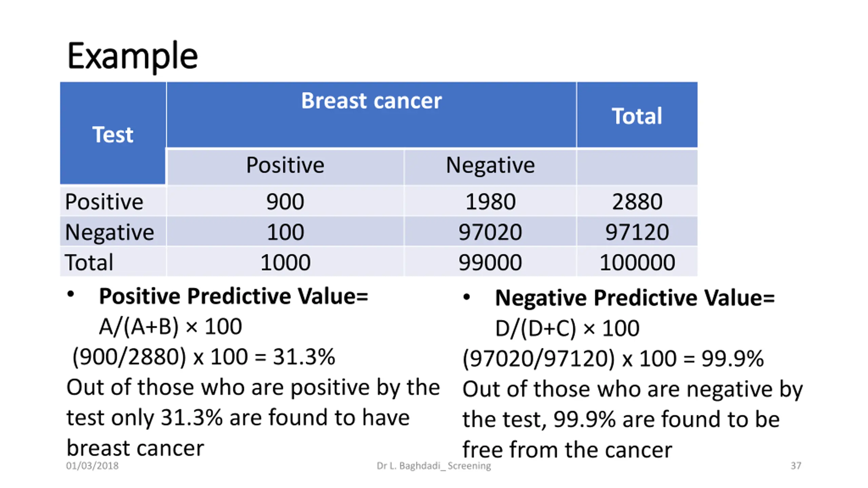Click the cell containing 900
This screenshot has height=488, width=868.
pyautogui.click(x=285, y=201)
